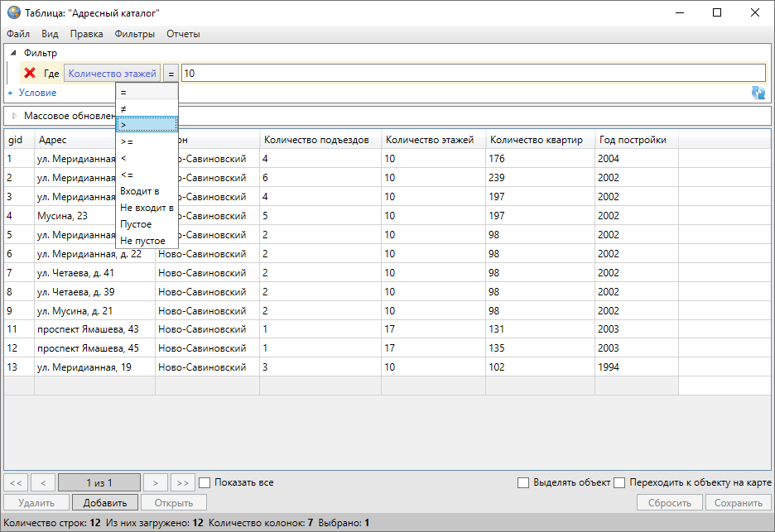Viewport: 775px width, 532px height.
Task: Click the filter value input field
Action: click(x=472, y=74)
